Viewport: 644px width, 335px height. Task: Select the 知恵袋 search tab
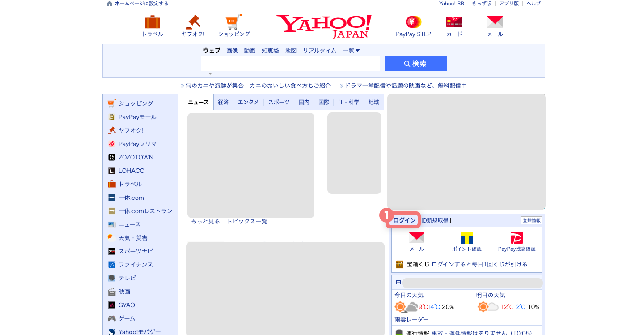[270, 51]
